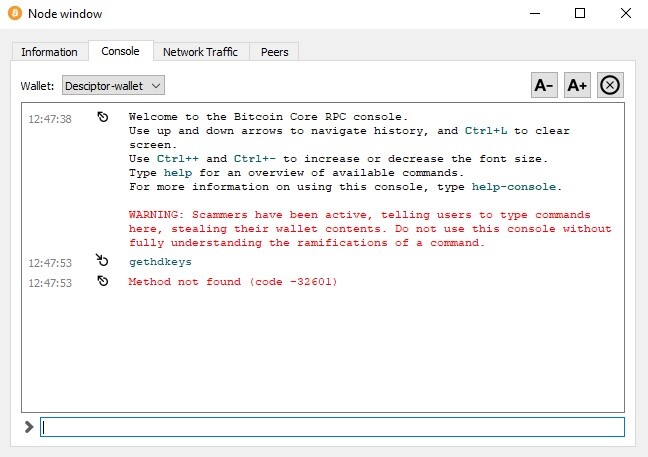Viewport: 648px width, 457px height.
Task: Go to the Peers tab
Action: click(x=274, y=52)
